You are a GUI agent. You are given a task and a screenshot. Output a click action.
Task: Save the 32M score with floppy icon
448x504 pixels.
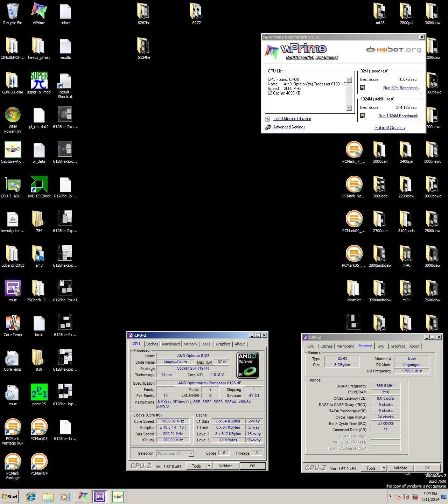click(363, 88)
